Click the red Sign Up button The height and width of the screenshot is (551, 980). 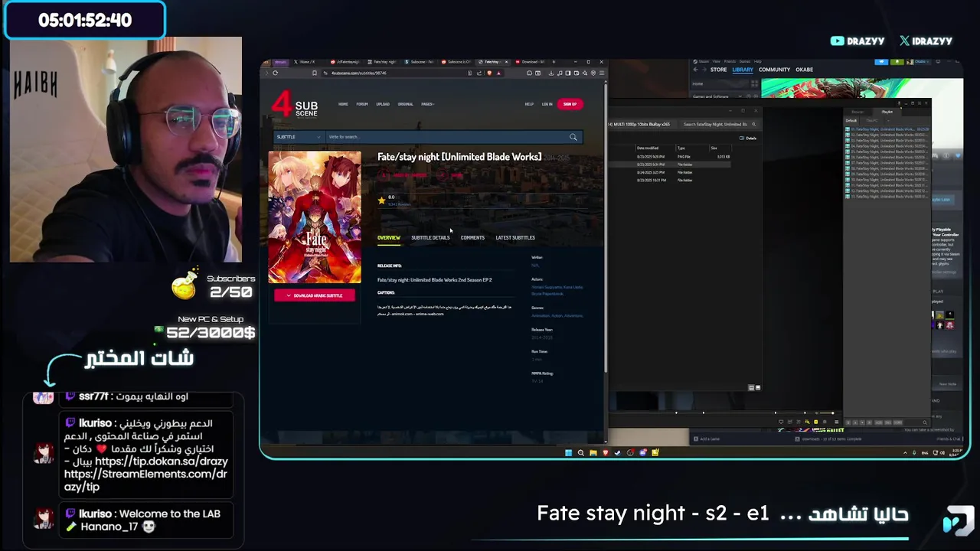[570, 104]
